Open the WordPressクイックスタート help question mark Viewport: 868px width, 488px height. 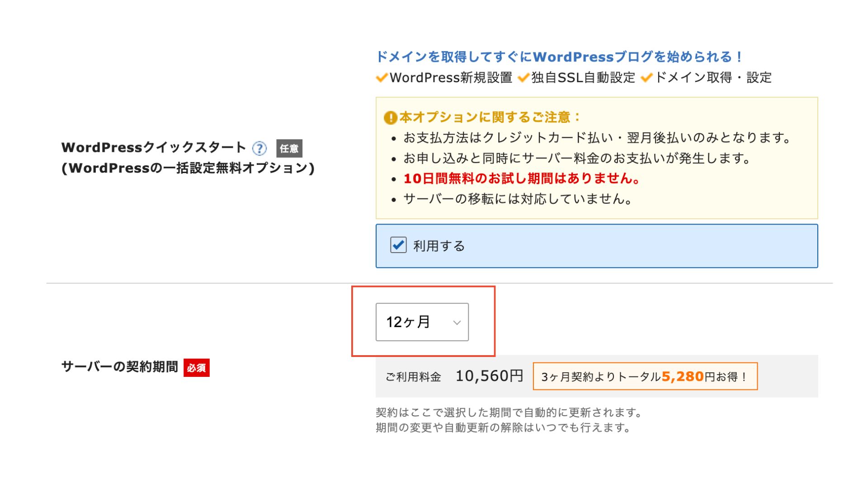[259, 148]
